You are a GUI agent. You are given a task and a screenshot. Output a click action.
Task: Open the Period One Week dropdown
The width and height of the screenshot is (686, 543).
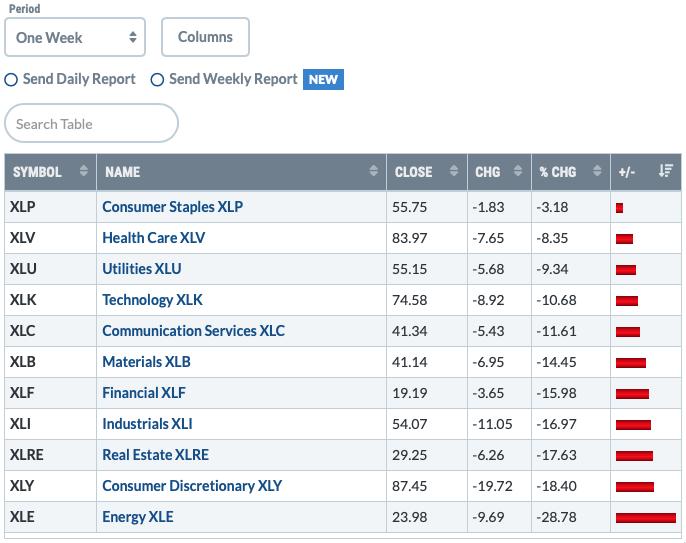pos(75,37)
